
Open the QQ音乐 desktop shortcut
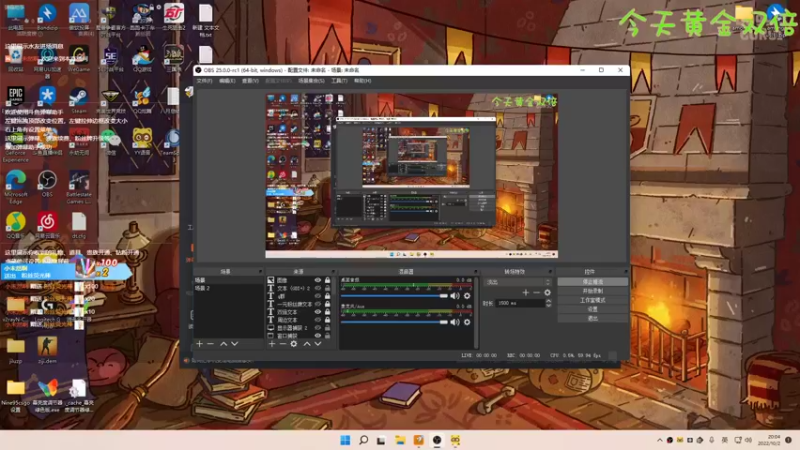coord(15,226)
